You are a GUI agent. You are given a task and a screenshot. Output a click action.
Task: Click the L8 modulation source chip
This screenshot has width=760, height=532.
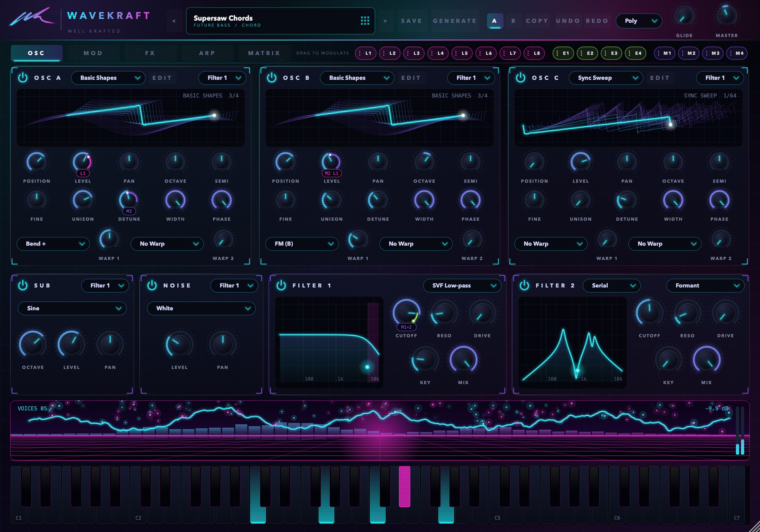534,53
